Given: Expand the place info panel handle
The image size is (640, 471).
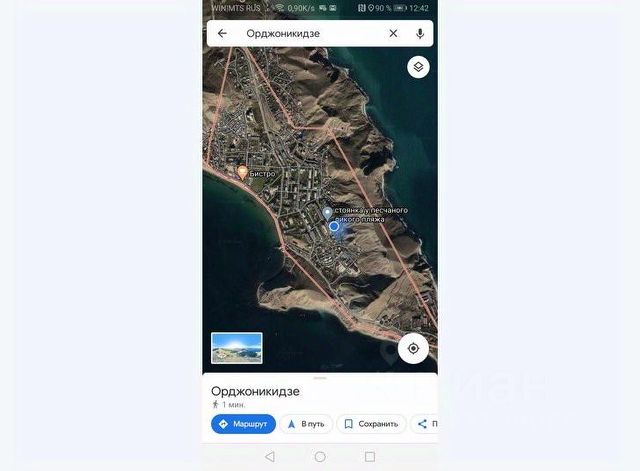Looking at the screenshot, I should tap(320, 378).
